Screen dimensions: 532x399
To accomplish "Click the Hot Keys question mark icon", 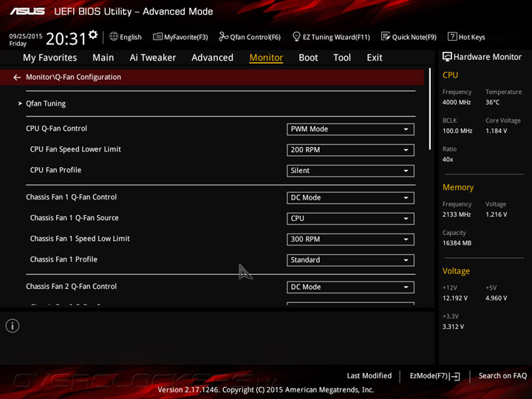I will [x=452, y=36].
